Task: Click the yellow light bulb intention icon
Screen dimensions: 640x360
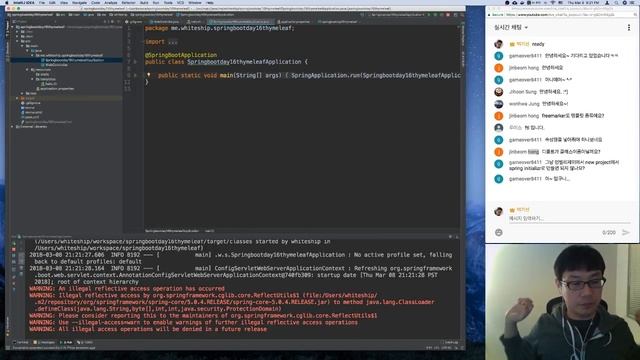Action: (x=149, y=75)
